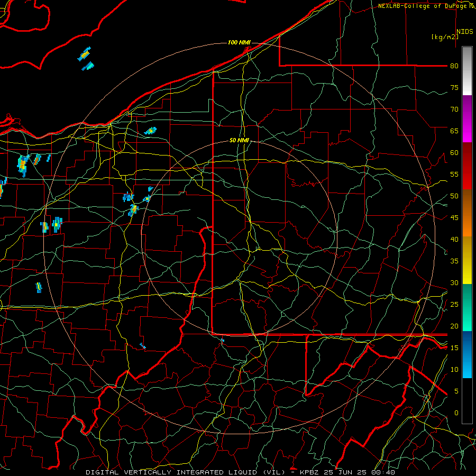Click the 55 value on the VIL scale

[454, 175]
